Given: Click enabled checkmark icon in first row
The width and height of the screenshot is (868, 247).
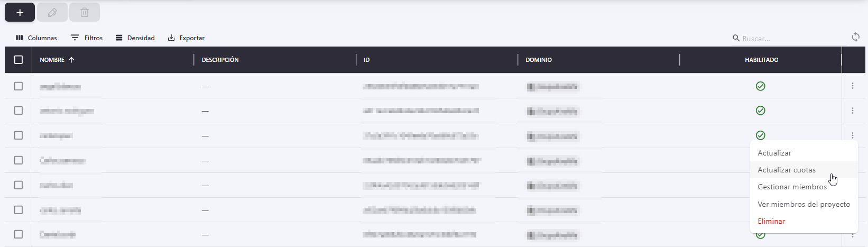Looking at the screenshot, I should pyautogui.click(x=760, y=86).
